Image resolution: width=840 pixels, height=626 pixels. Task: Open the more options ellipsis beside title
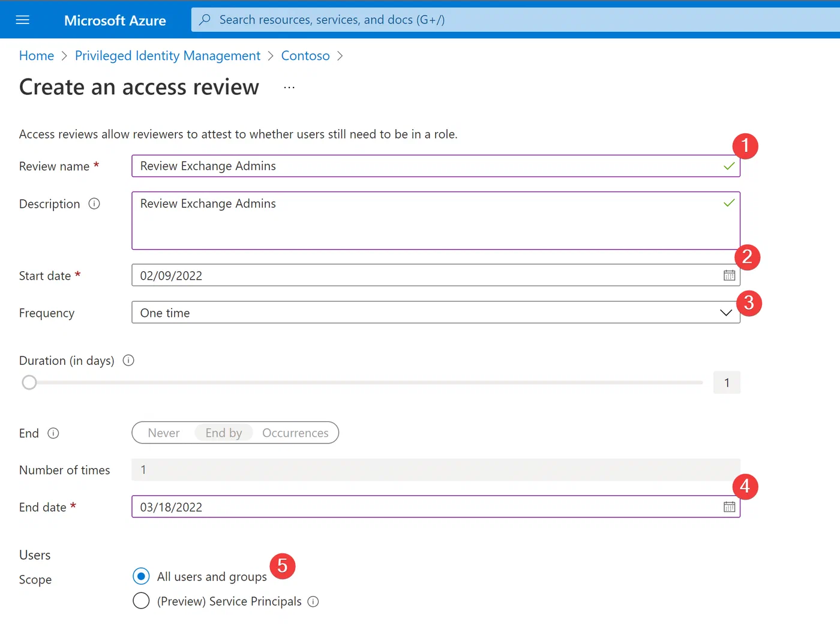[289, 88]
